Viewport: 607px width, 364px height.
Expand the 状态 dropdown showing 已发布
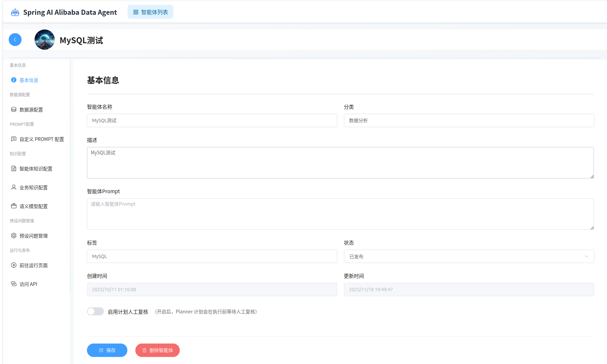pos(469,256)
